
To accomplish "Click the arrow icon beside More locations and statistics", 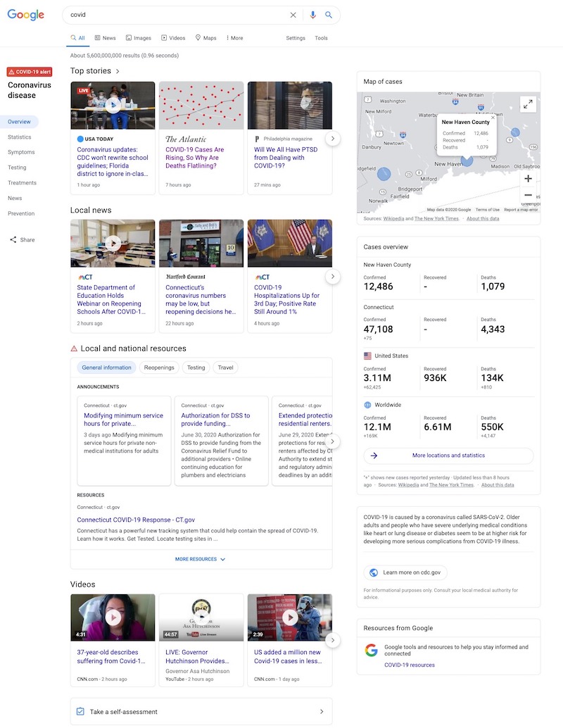I will click(x=374, y=456).
